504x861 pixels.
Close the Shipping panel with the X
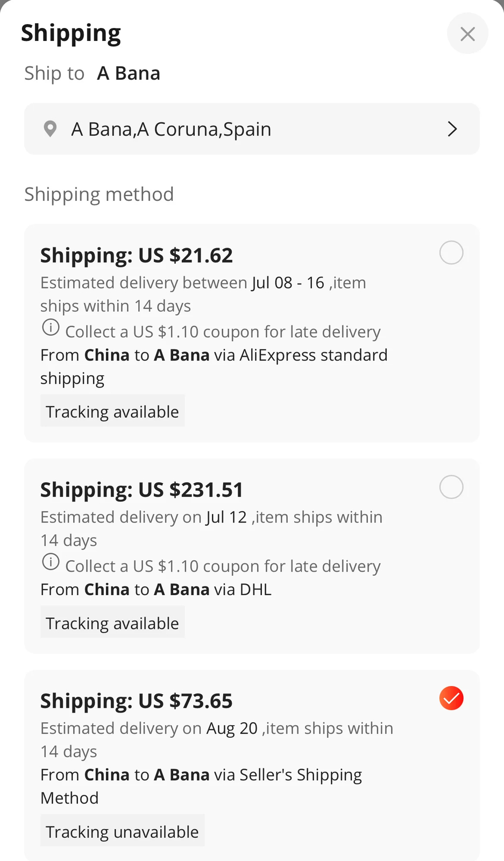click(x=467, y=34)
